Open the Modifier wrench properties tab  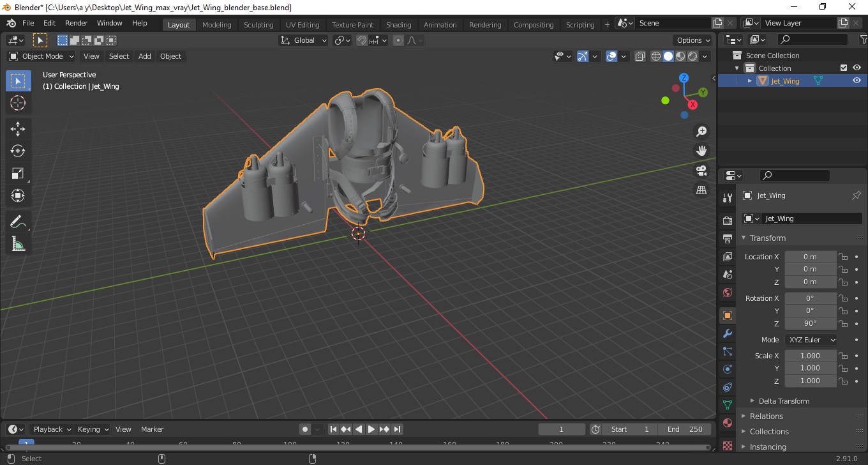coord(728,333)
